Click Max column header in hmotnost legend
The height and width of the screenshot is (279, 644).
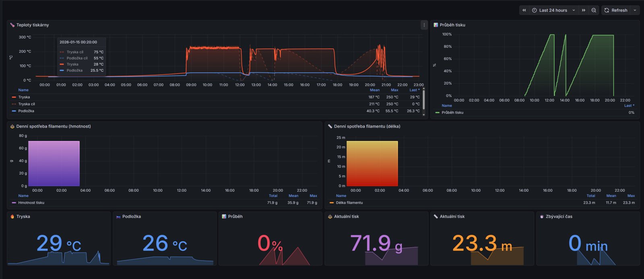coord(313,196)
